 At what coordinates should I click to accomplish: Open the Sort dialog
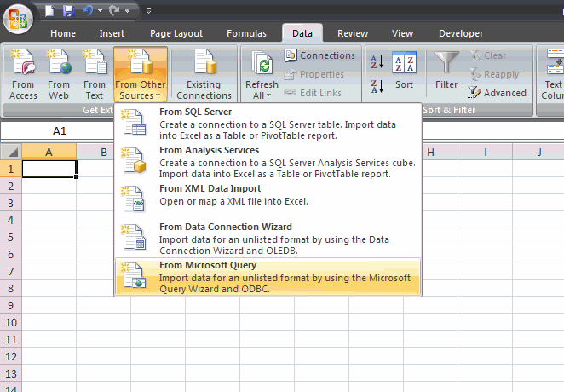[x=405, y=71]
